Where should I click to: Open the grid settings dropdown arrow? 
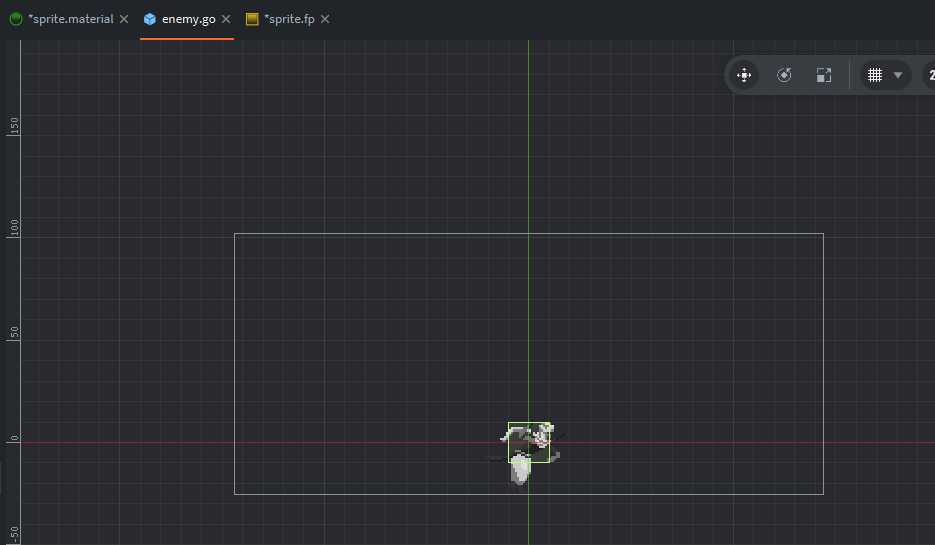click(x=897, y=75)
